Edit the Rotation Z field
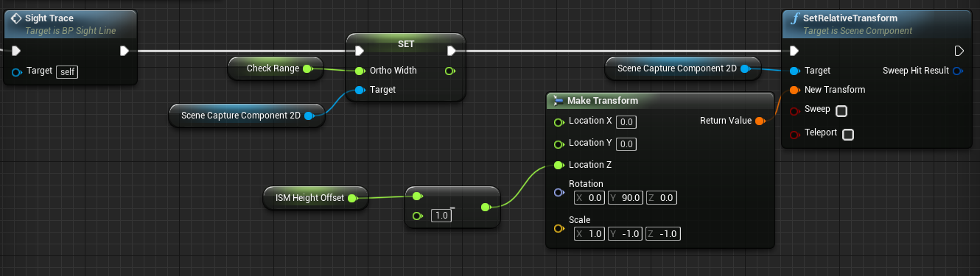 [662, 197]
